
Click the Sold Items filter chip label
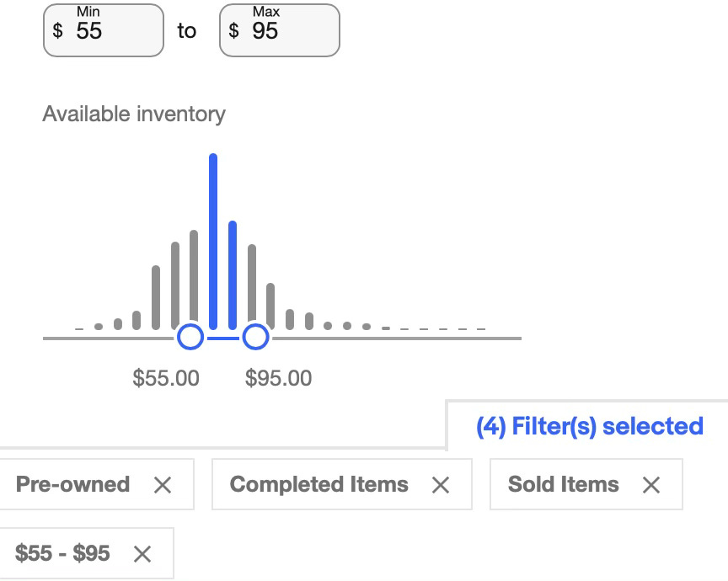pos(563,484)
